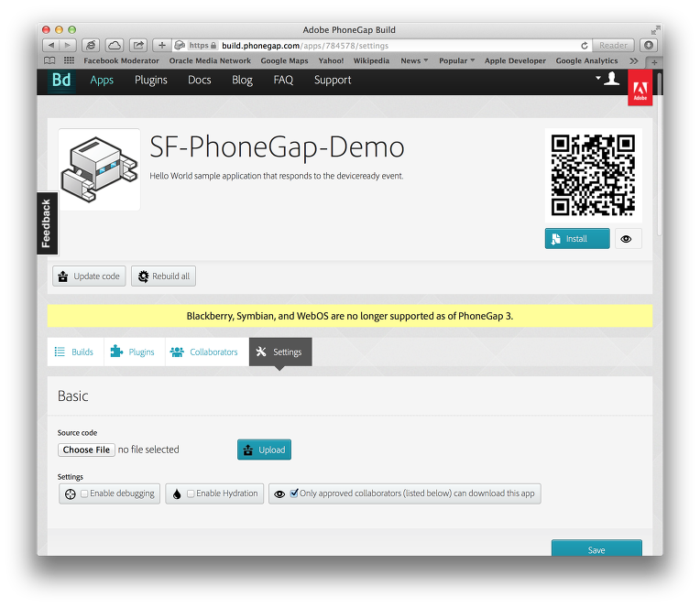The height and width of the screenshot is (607, 700).
Task: Click the share icon in browser toolbar
Action: point(138,45)
